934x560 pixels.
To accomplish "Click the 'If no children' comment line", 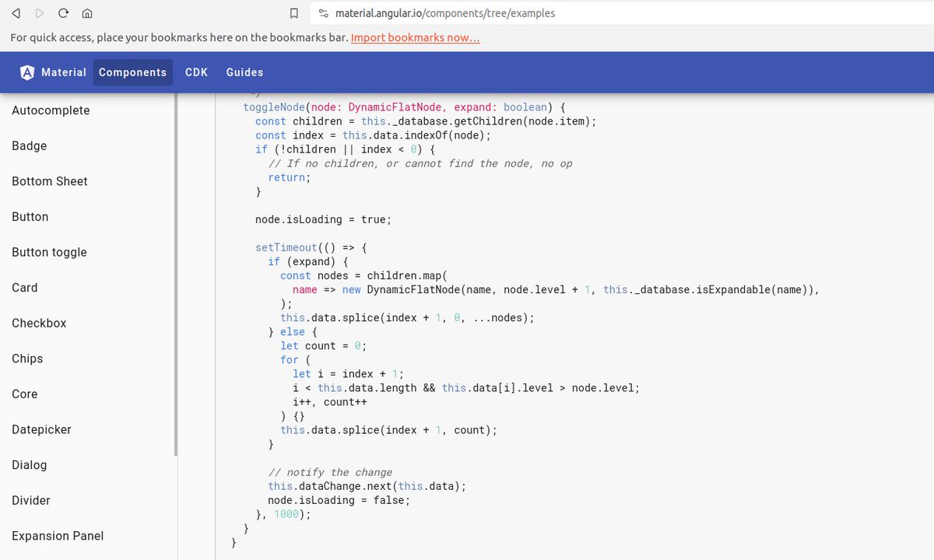I will point(420,163).
